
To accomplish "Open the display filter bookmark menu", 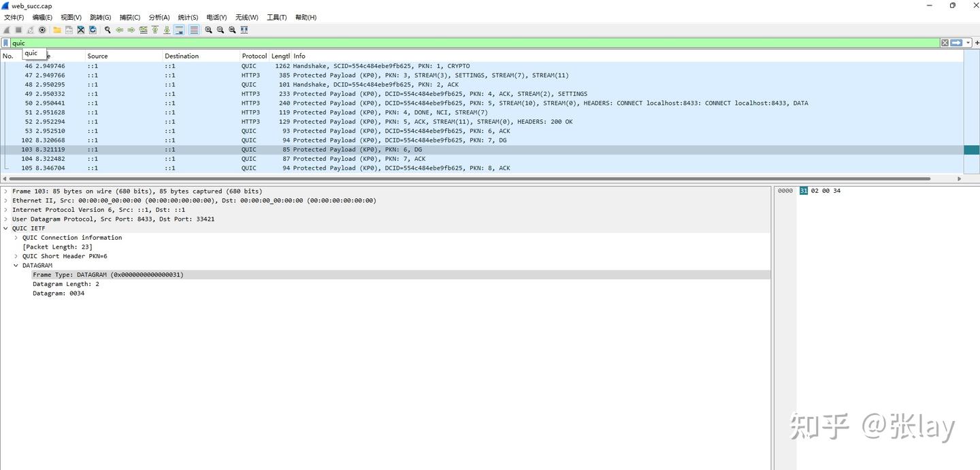I will 5,43.
